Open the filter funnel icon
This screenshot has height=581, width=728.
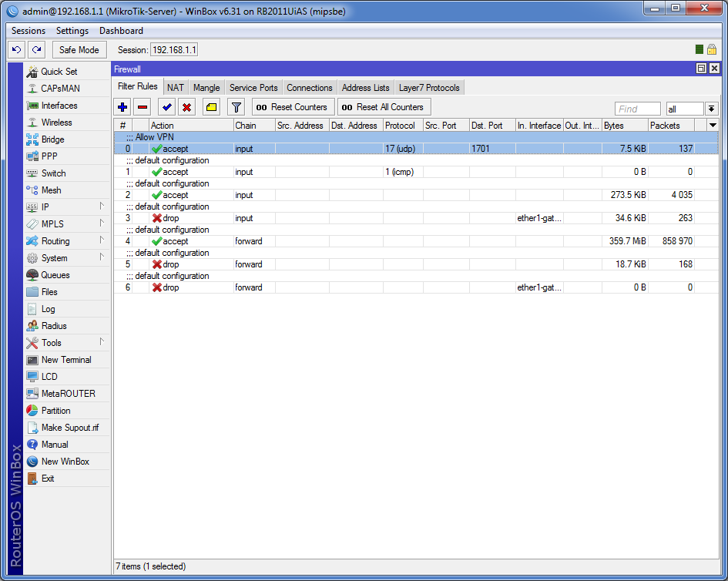236,107
